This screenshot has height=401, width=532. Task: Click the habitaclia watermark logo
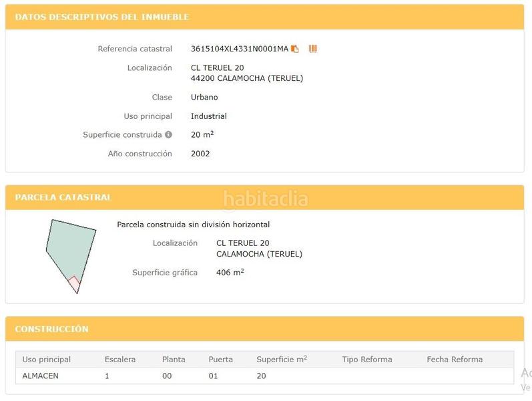(265, 198)
